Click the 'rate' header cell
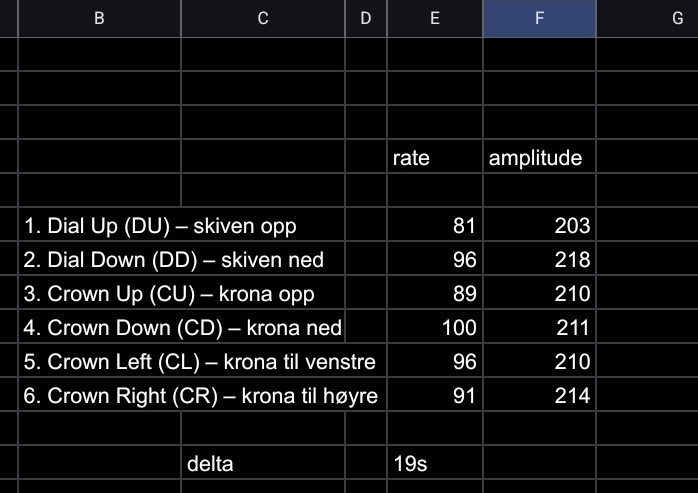Image resolution: width=698 pixels, height=493 pixels. click(x=434, y=158)
